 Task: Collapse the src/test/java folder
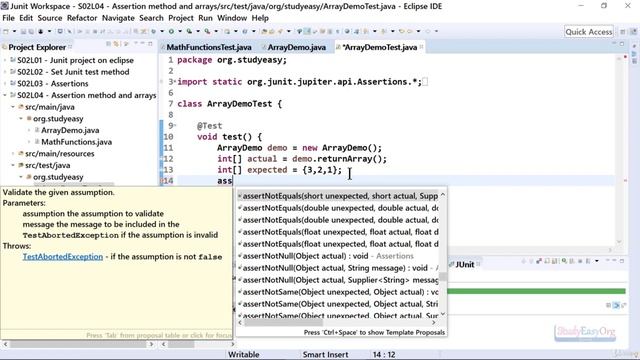(13, 165)
